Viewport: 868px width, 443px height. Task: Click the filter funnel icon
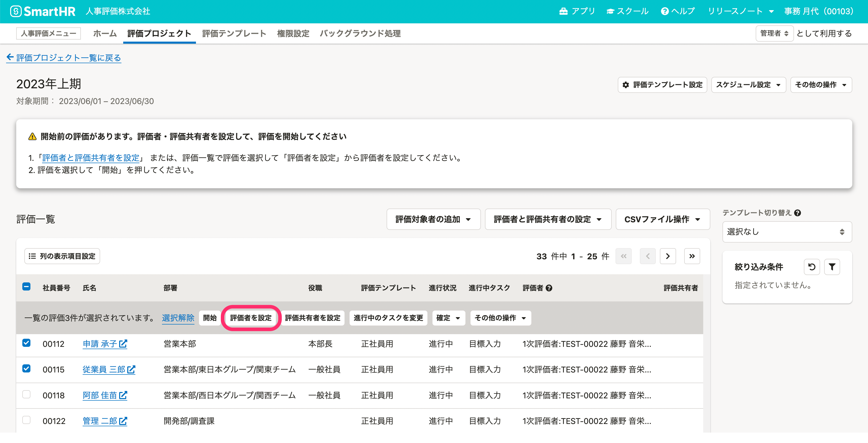point(831,267)
